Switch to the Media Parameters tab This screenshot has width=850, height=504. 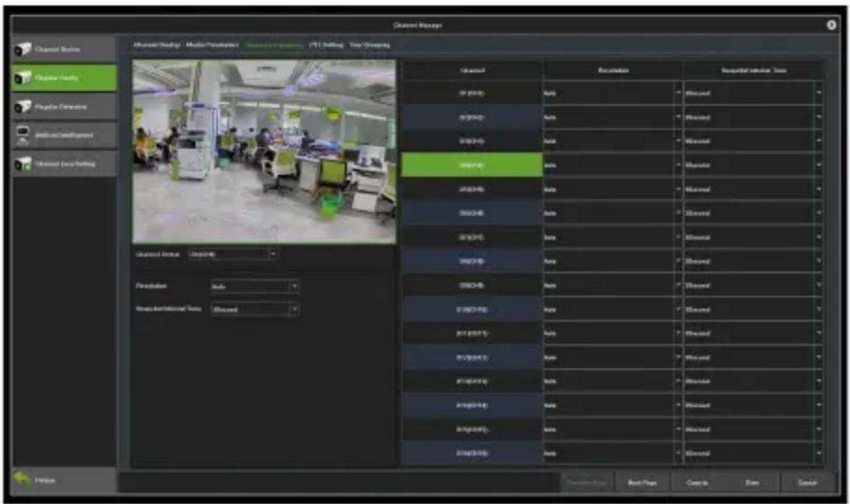click(213, 45)
